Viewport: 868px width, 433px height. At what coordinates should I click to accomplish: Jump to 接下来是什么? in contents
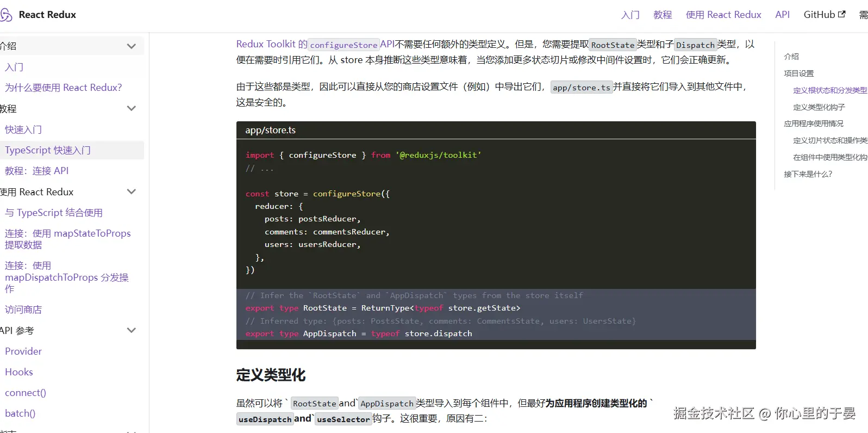point(808,174)
